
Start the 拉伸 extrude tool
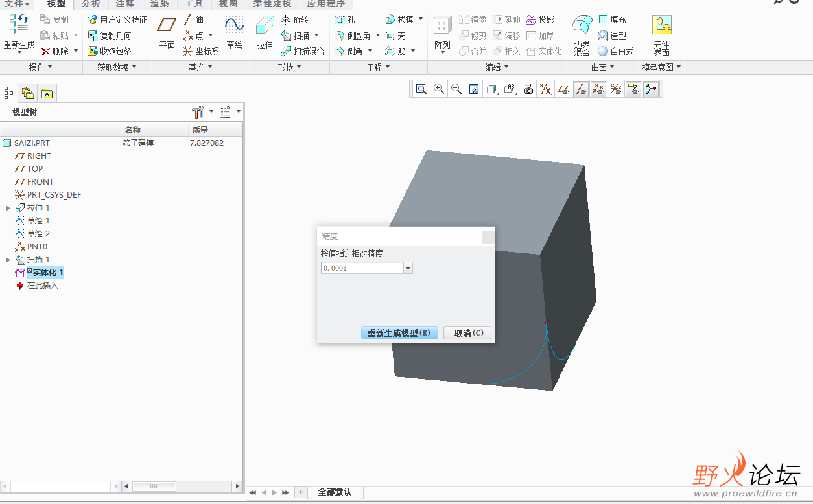tap(265, 32)
